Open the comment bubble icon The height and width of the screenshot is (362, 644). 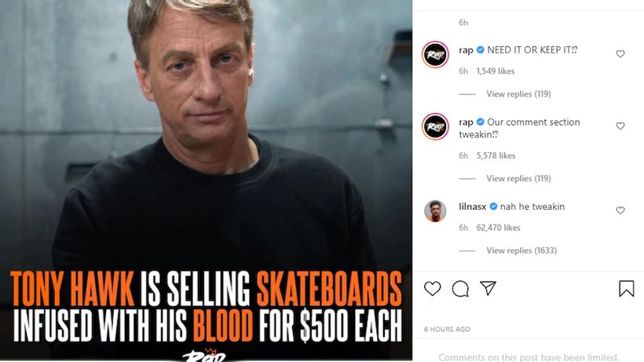460,289
